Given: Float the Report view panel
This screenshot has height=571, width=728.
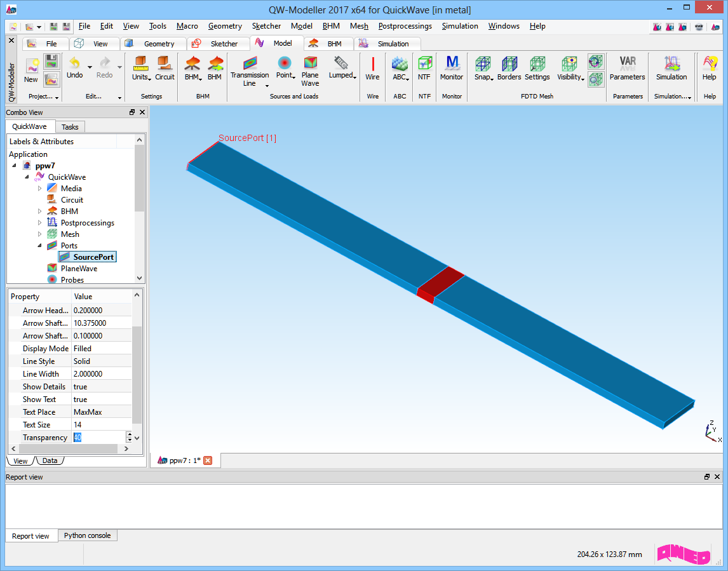Looking at the screenshot, I should [x=706, y=477].
